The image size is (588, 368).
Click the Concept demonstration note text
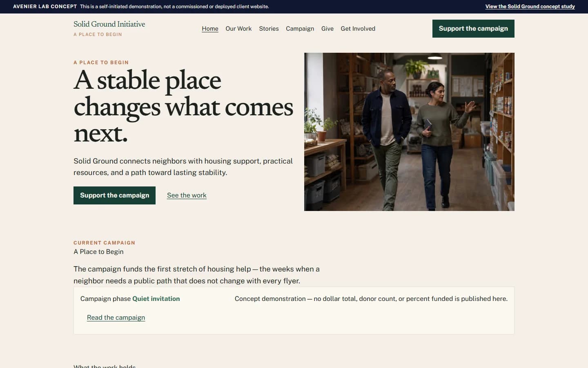pos(371,299)
